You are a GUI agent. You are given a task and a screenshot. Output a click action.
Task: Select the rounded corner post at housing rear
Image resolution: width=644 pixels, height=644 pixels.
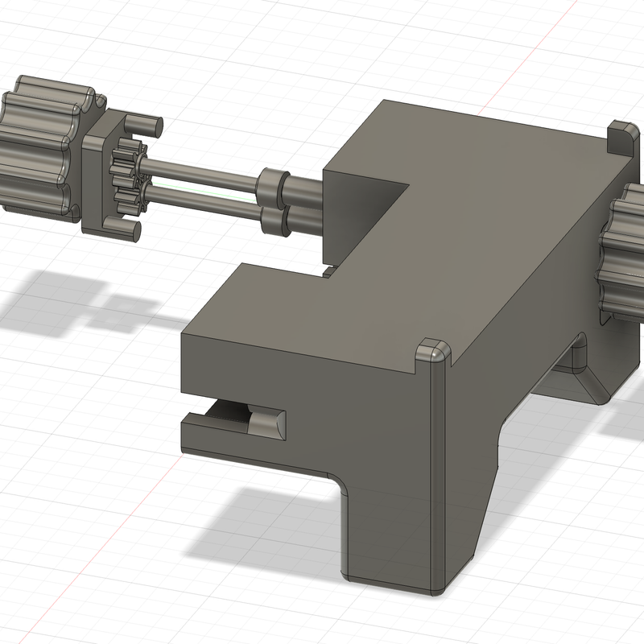623,138
